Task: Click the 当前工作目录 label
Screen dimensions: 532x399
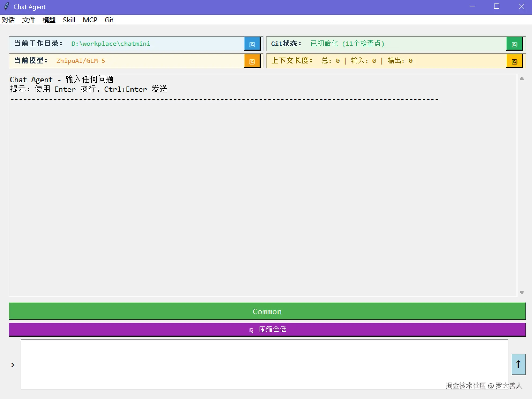Action: click(x=38, y=43)
